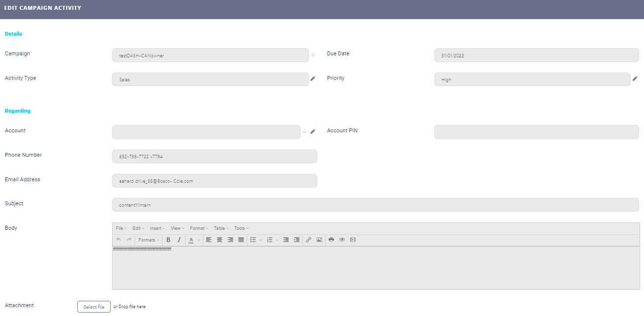Image resolution: width=644 pixels, height=316 pixels.
Task: Print the body content
Action: [332, 240]
